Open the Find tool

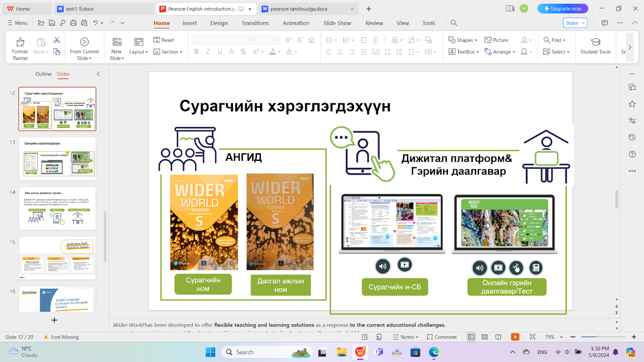click(x=554, y=40)
